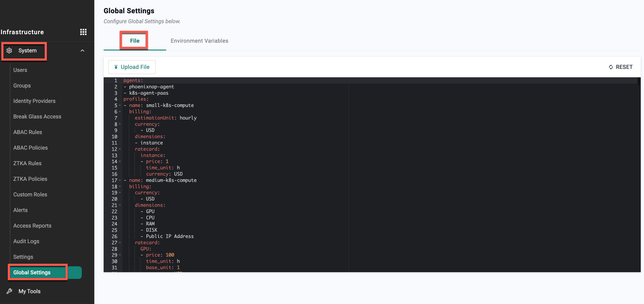Click the upload arrow icon
The height and width of the screenshot is (304, 644).
[x=116, y=67]
